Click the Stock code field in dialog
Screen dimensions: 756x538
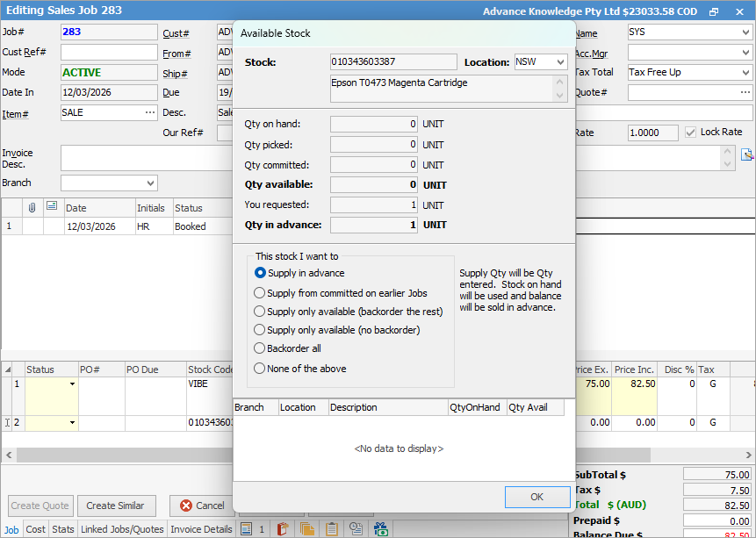tap(393, 61)
